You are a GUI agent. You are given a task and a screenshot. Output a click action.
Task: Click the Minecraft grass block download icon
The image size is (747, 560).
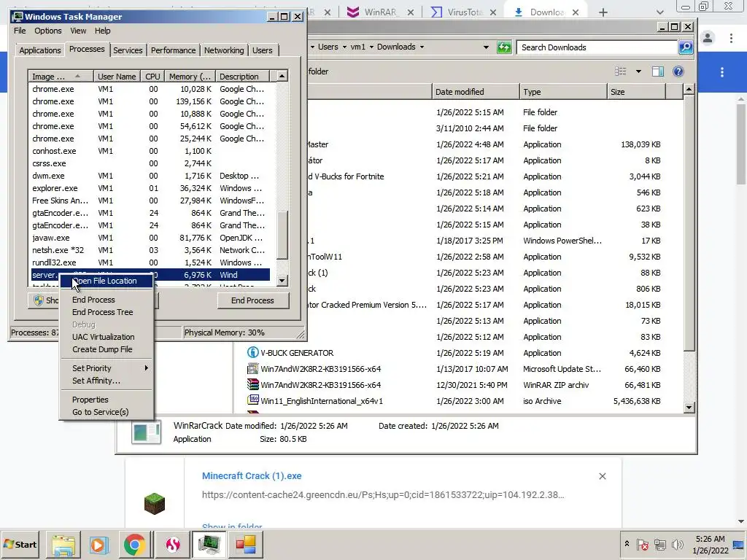click(155, 503)
